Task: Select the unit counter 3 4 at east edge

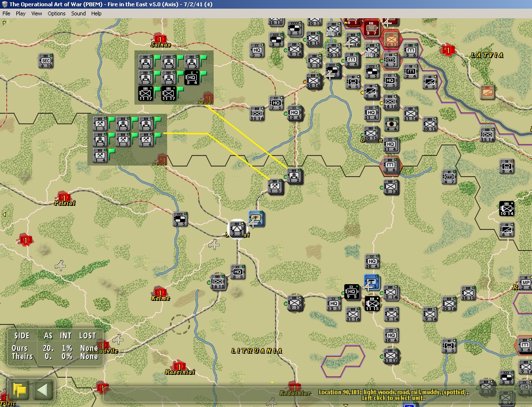Action: click(x=507, y=167)
